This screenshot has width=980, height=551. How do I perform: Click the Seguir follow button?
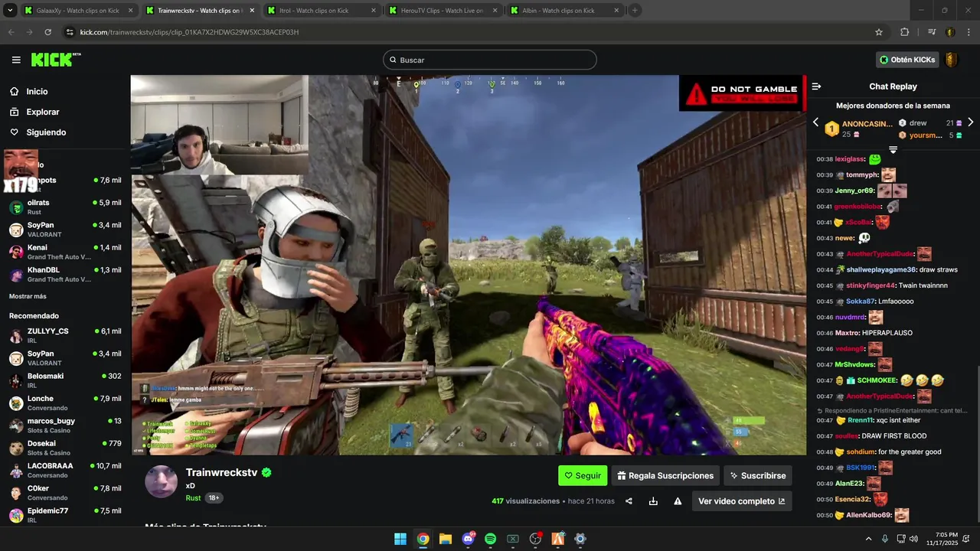tap(583, 475)
